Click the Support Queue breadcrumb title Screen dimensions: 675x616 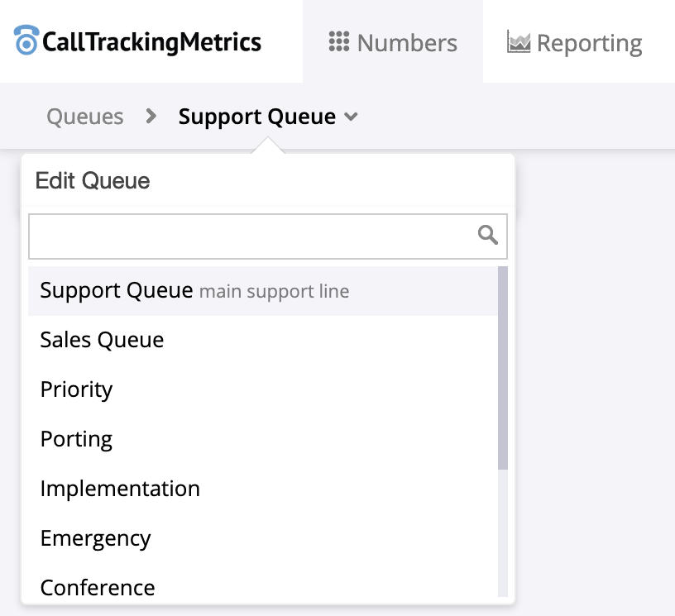(257, 117)
